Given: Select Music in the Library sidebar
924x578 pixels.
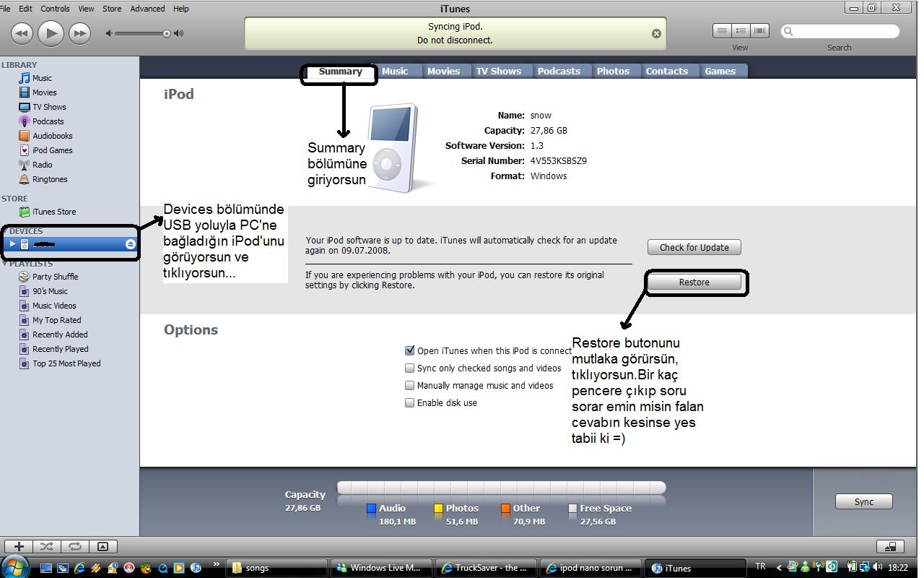Looking at the screenshot, I should tap(42, 78).
